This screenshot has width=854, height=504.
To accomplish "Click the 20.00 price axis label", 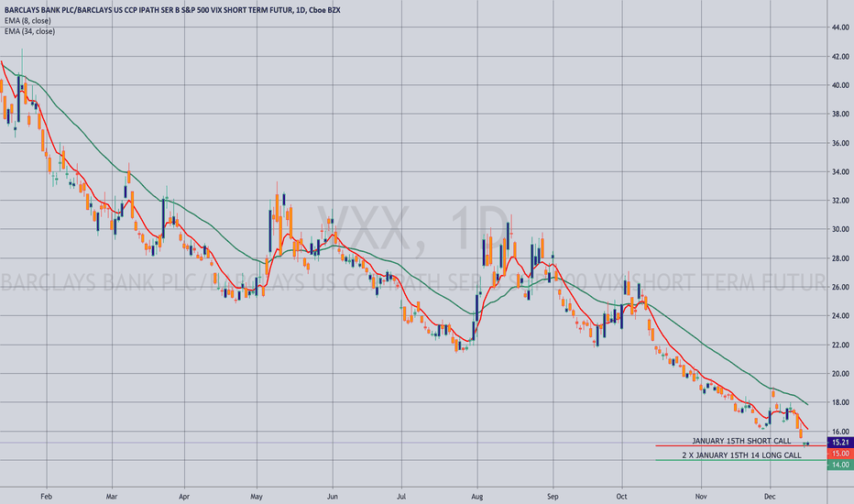I will [x=840, y=374].
